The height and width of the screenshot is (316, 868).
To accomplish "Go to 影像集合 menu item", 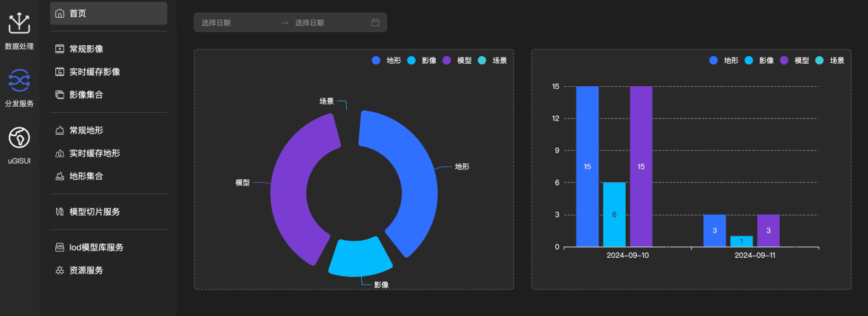I will coord(86,94).
